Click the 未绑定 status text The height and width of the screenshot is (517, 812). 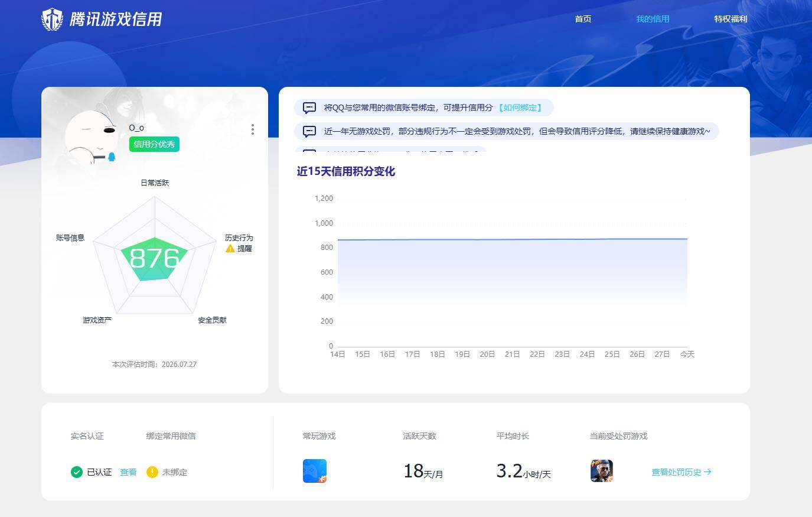[175, 472]
